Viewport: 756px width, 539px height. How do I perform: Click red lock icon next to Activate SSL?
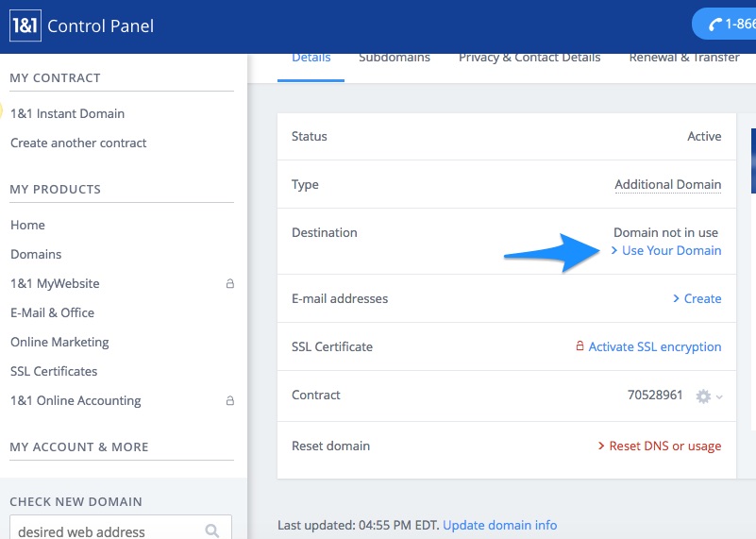pyautogui.click(x=580, y=345)
